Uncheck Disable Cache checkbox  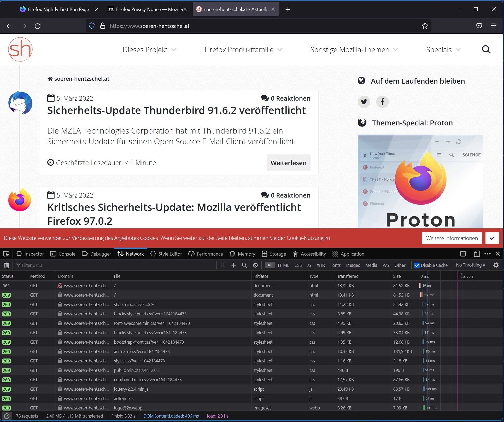(x=417, y=265)
